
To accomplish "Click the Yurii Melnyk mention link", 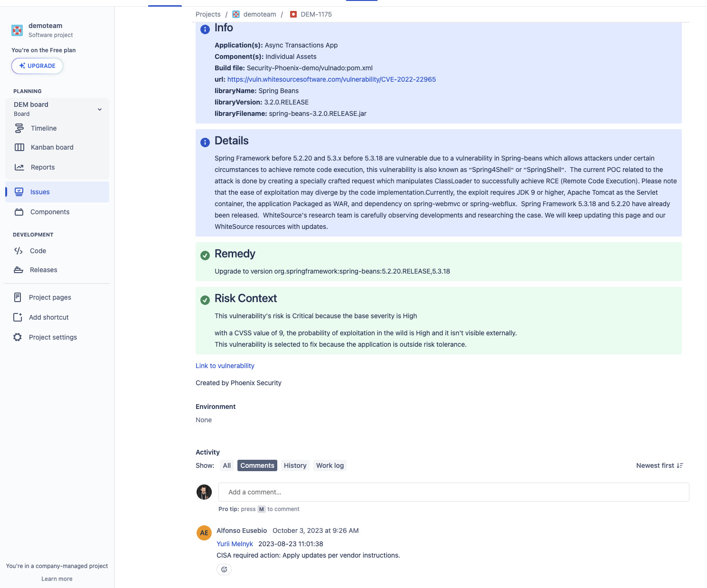I will [235, 544].
